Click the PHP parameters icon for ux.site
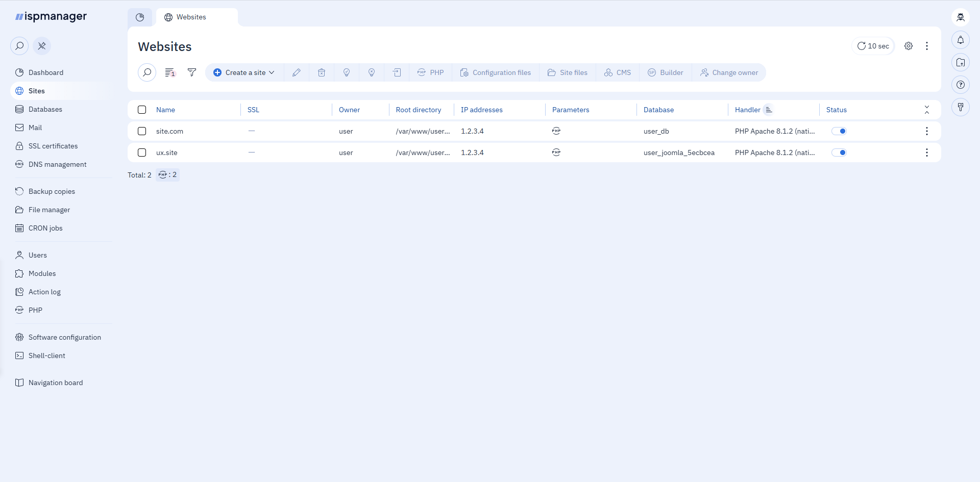This screenshot has width=980, height=482. [556, 153]
